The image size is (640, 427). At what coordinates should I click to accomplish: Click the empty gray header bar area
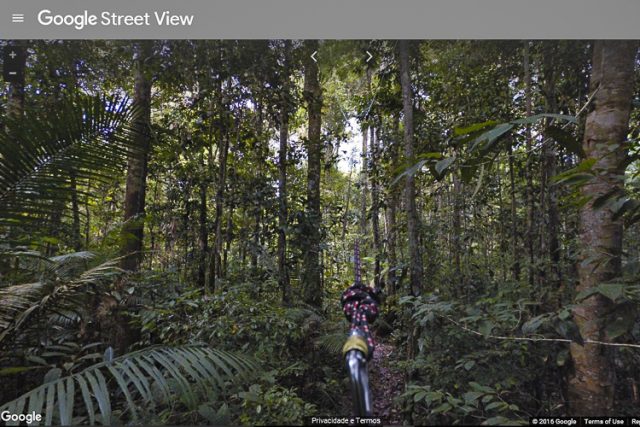coord(408,19)
